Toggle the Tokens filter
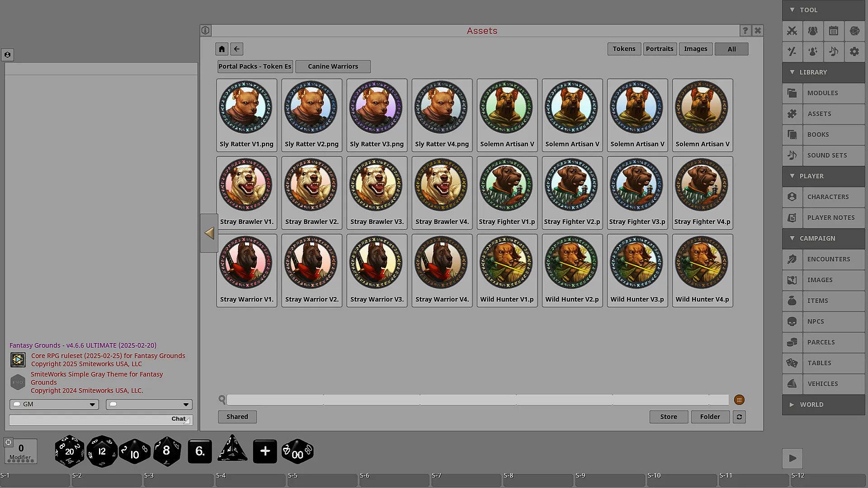The image size is (868, 488). pos(624,49)
